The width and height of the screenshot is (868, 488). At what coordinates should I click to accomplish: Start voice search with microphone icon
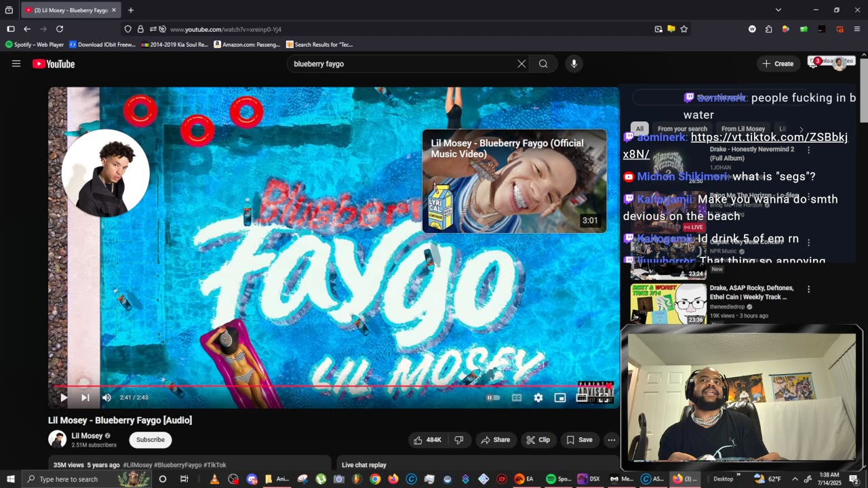pyautogui.click(x=574, y=64)
